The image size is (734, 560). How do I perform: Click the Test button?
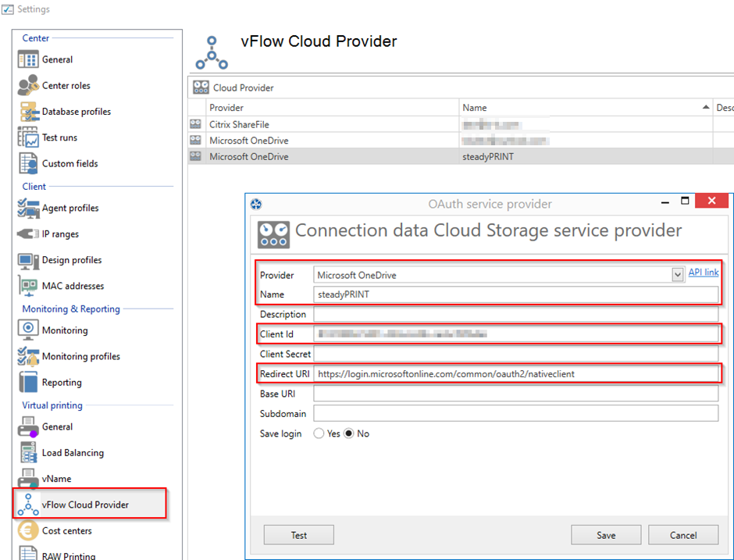pyautogui.click(x=298, y=535)
